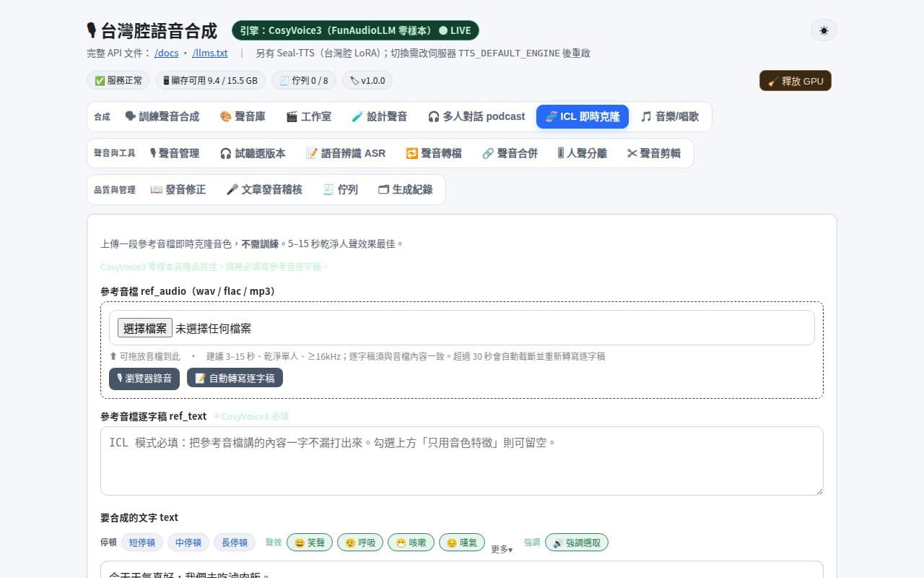This screenshot has height=578, width=924.
Task: Open the /docs API link
Action: coord(167,53)
